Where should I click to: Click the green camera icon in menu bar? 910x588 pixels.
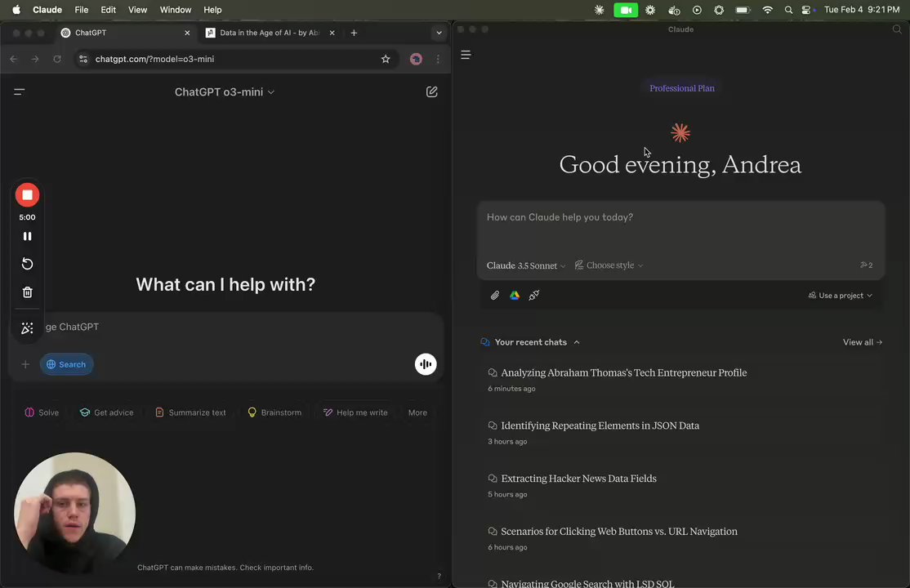tap(626, 10)
